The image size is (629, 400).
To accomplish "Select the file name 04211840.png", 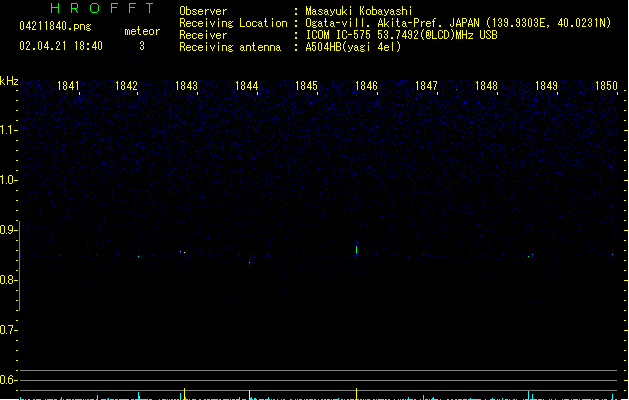I will tap(55, 26).
